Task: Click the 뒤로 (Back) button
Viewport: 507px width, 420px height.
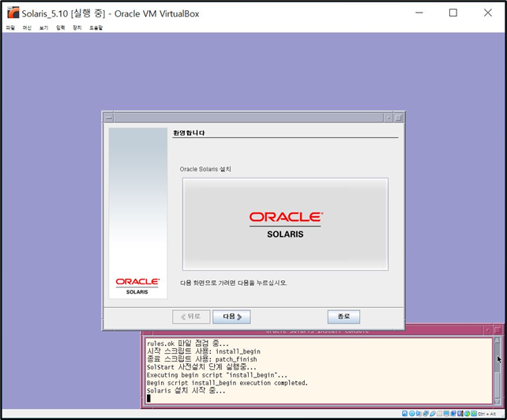Action: pos(191,317)
